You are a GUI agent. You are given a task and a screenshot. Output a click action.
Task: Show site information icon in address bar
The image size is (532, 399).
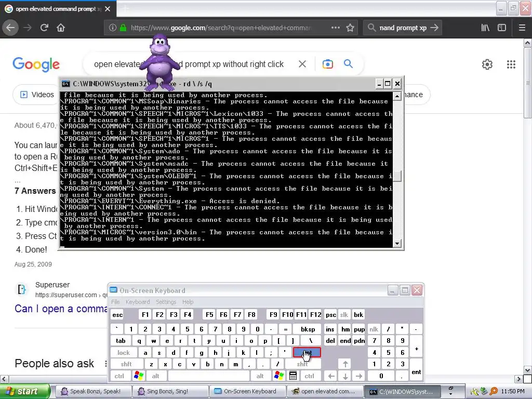coord(113,28)
